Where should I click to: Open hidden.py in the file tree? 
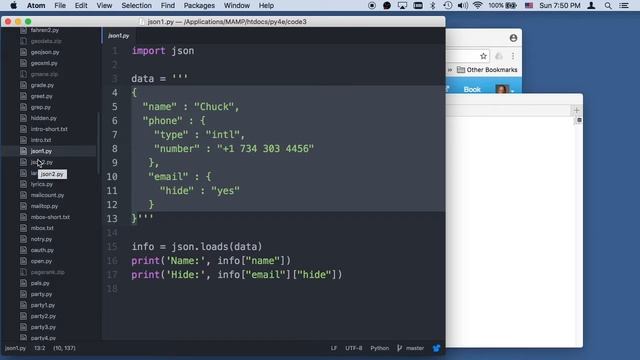[44, 118]
